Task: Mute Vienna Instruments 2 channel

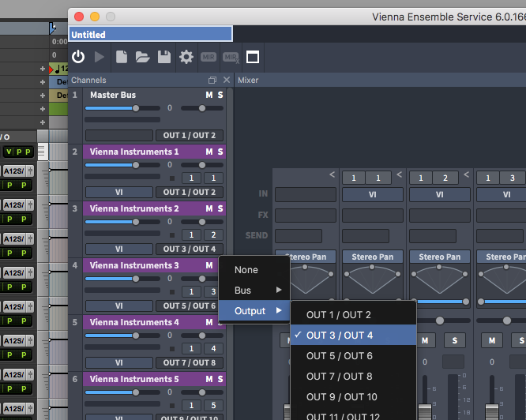Action: point(209,209)
